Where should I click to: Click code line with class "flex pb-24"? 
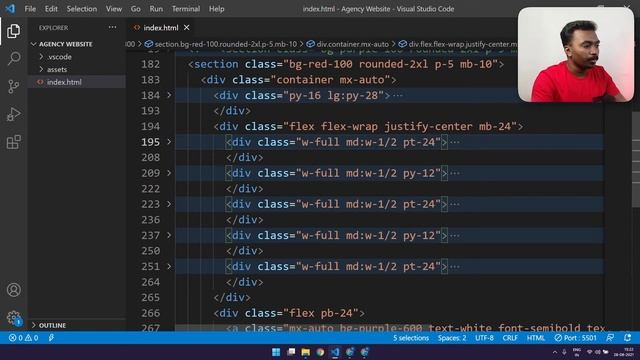click(289, 313)
